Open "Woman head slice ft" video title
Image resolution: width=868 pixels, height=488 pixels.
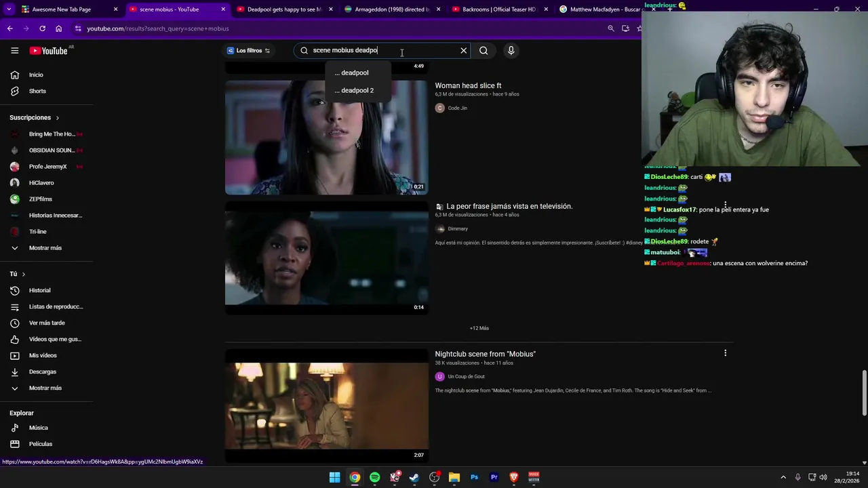(x=468, y=85)
